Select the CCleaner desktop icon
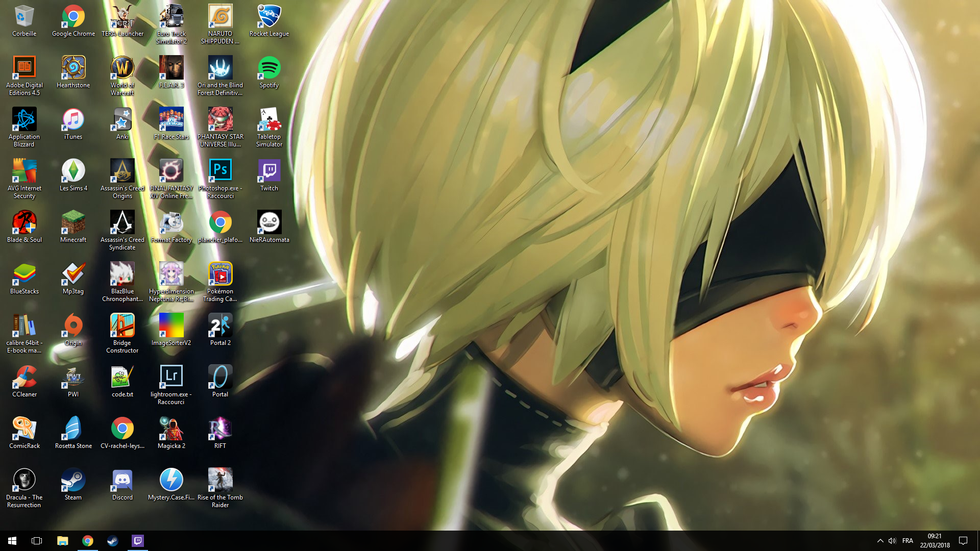The height and width of the screenshot is (551, 980). coord(24,382)
